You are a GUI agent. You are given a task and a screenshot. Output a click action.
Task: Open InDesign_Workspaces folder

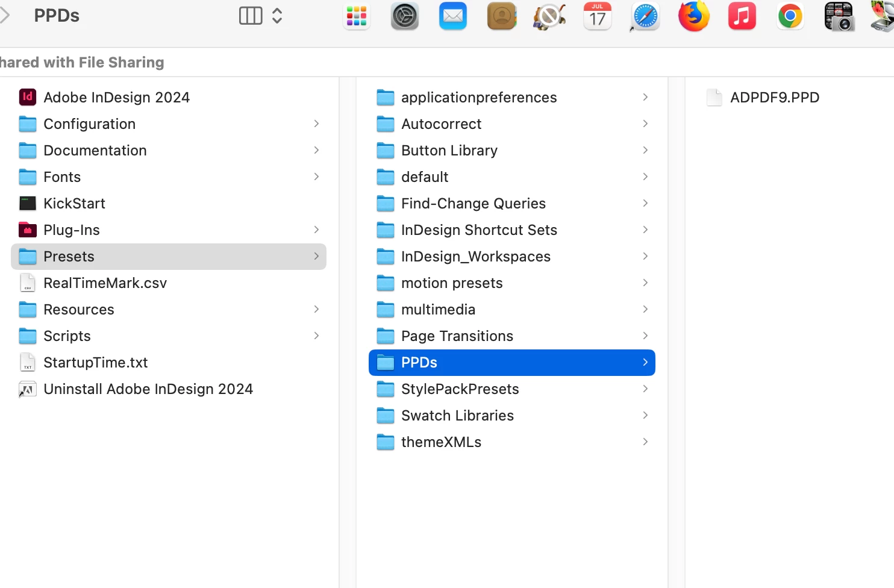tap(512, 257)
